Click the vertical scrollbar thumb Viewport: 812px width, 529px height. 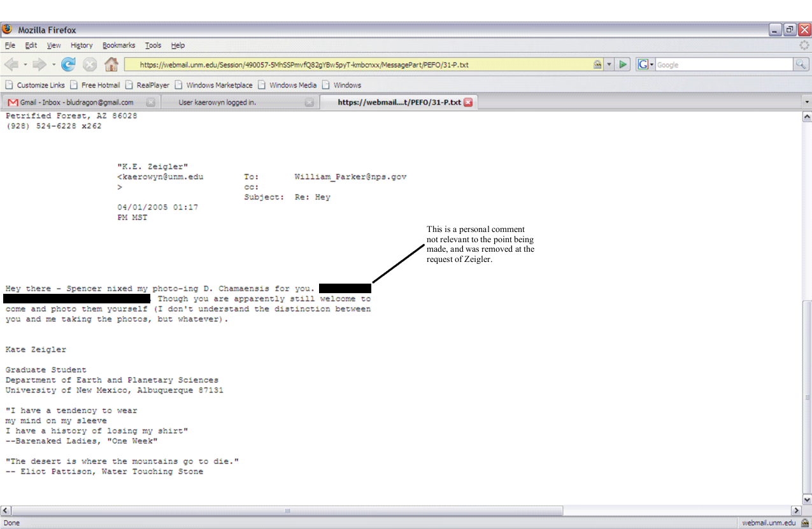(807, 397)
